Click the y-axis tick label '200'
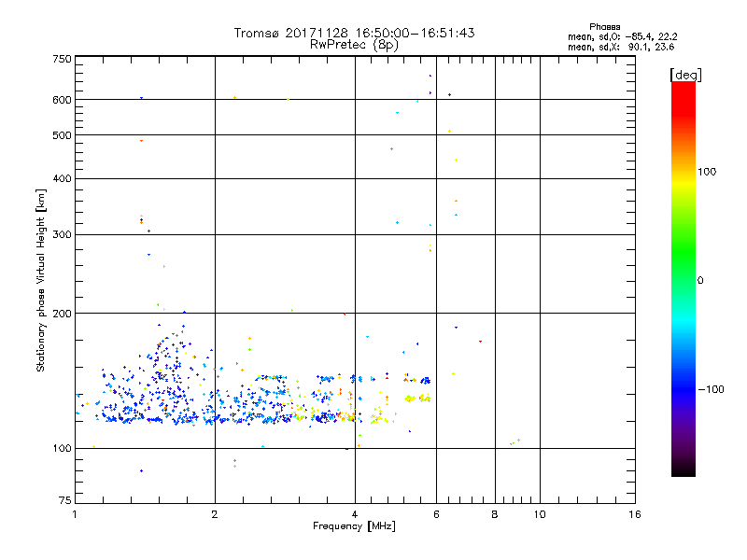 (x=62, y=314)
